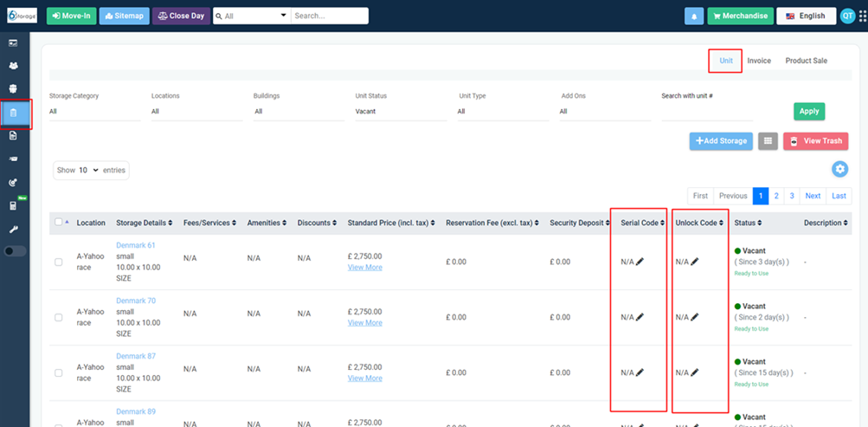Sort by Status column header
Screen dimensions: 868x427
[x=748, y=223]
